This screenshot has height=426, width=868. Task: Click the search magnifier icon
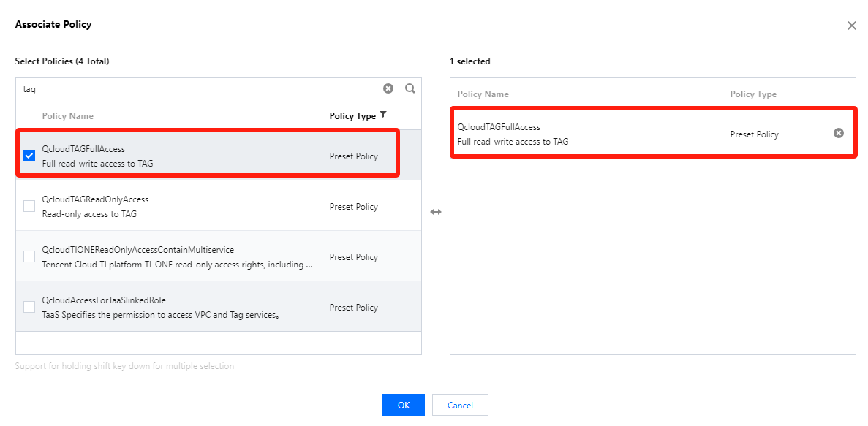pos(410,88)
